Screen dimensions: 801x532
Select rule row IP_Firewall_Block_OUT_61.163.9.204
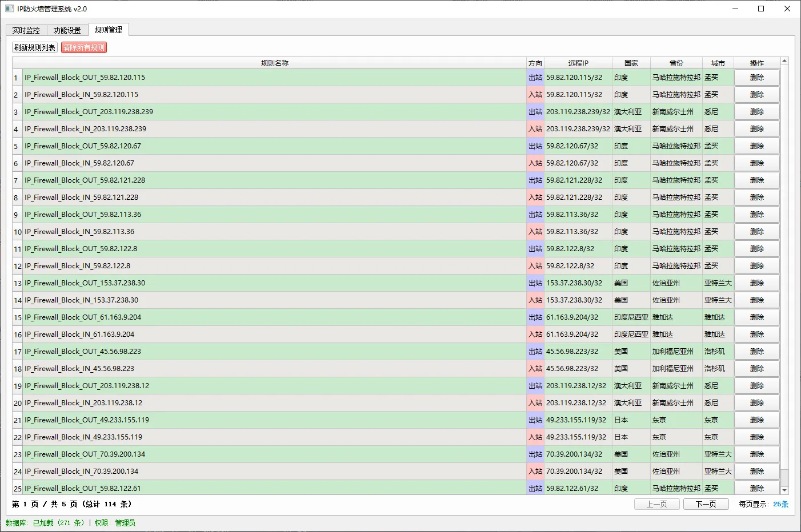229,317
